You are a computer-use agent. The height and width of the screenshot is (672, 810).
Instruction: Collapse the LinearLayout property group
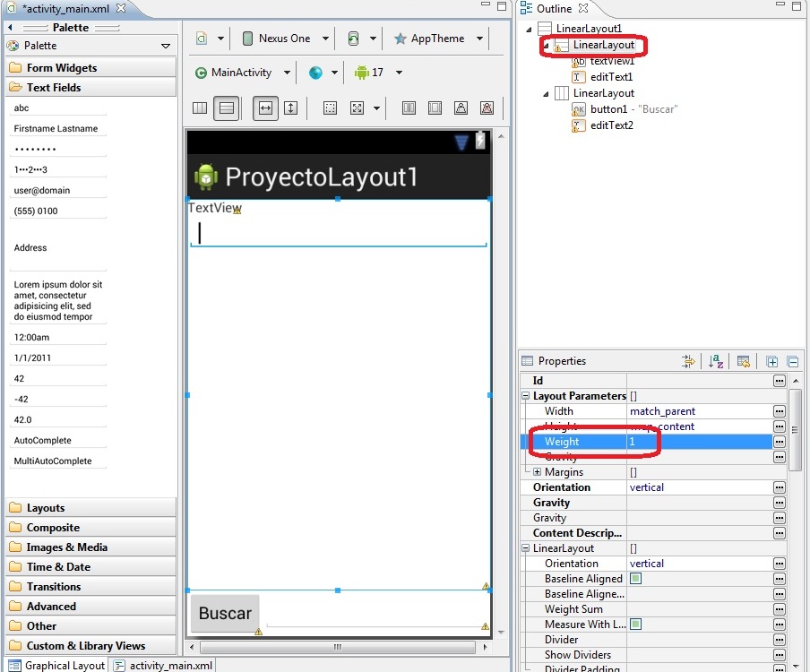(x=525, y=548)
